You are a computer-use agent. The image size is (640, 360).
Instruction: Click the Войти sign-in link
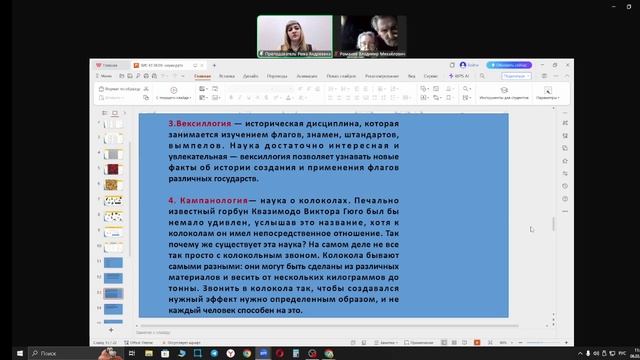pos(469,65)
